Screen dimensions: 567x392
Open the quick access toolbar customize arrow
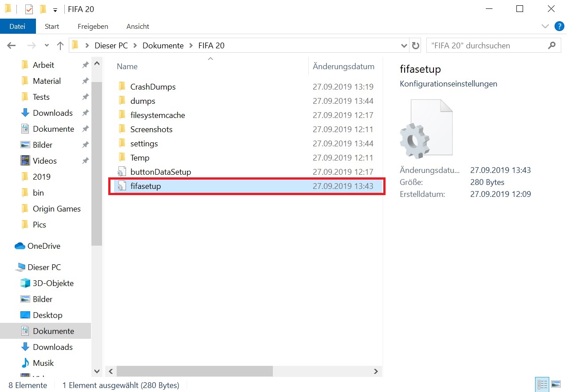[55, 9]
